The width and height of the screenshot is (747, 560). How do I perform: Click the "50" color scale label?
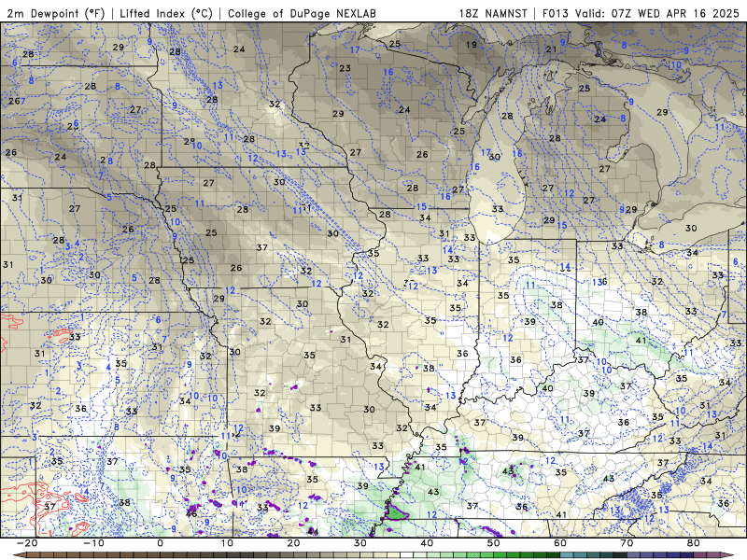click(494, 543)
